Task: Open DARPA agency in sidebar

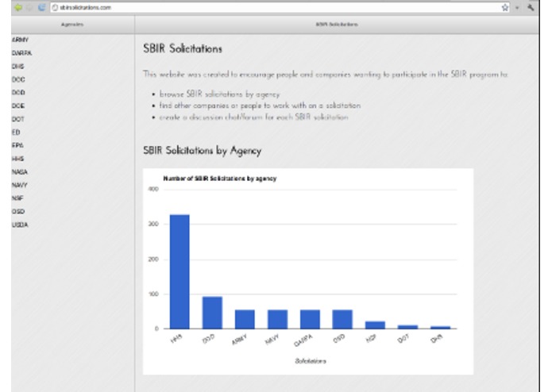Action: 21,53
